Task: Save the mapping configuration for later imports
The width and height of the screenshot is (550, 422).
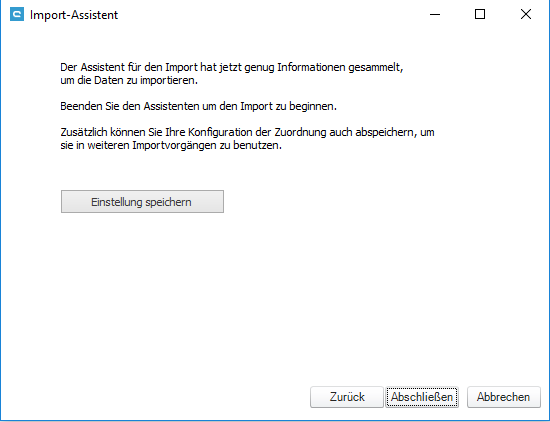Action: point(142,202)
